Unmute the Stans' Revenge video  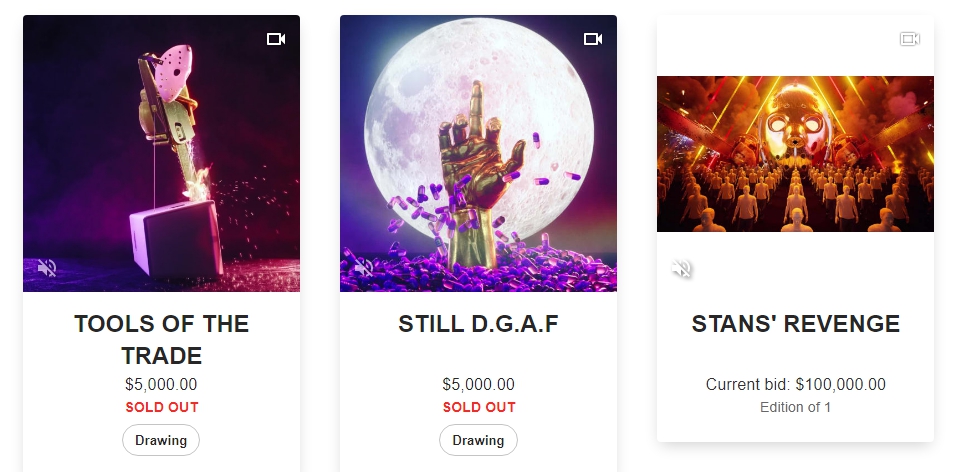point(682,268)
